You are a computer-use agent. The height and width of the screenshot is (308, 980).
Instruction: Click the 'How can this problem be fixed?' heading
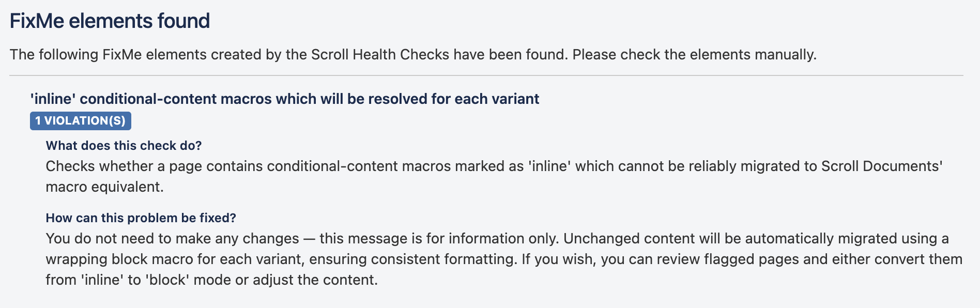pos(141,218)
